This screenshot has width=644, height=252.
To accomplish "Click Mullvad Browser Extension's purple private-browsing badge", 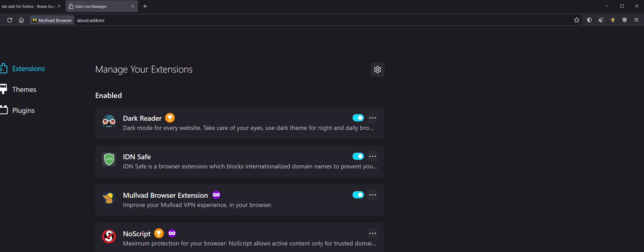I will pos(216,195).
